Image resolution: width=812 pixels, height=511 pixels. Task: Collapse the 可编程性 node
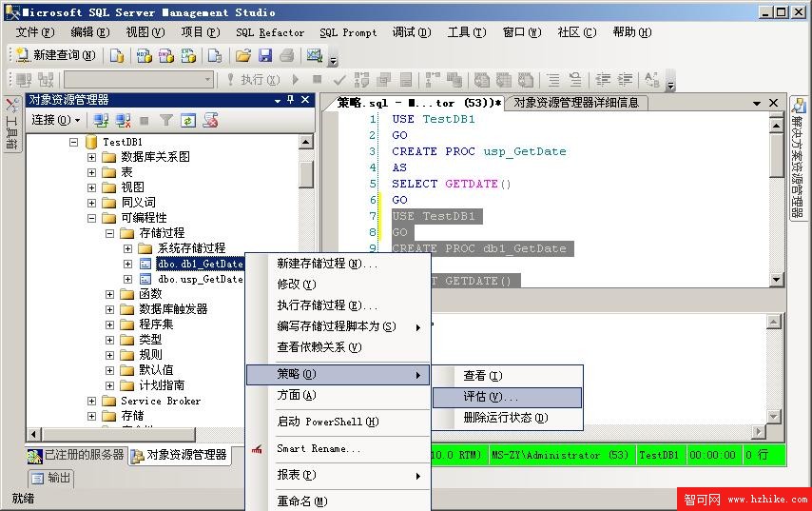point(91,218)
